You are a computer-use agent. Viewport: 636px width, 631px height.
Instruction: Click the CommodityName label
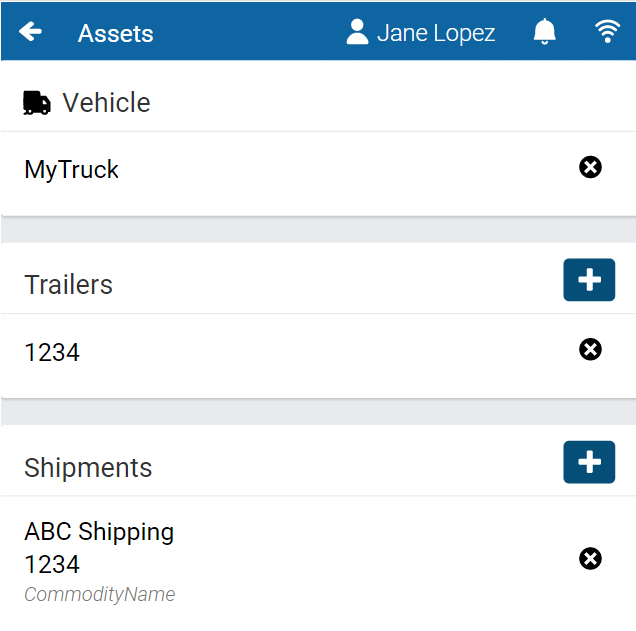click(x=100, y=595)
